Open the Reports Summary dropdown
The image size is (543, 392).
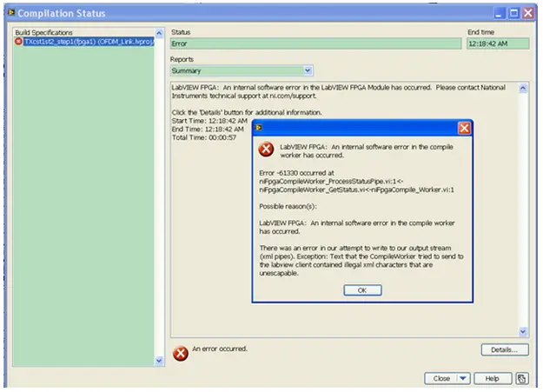point(308,70)
